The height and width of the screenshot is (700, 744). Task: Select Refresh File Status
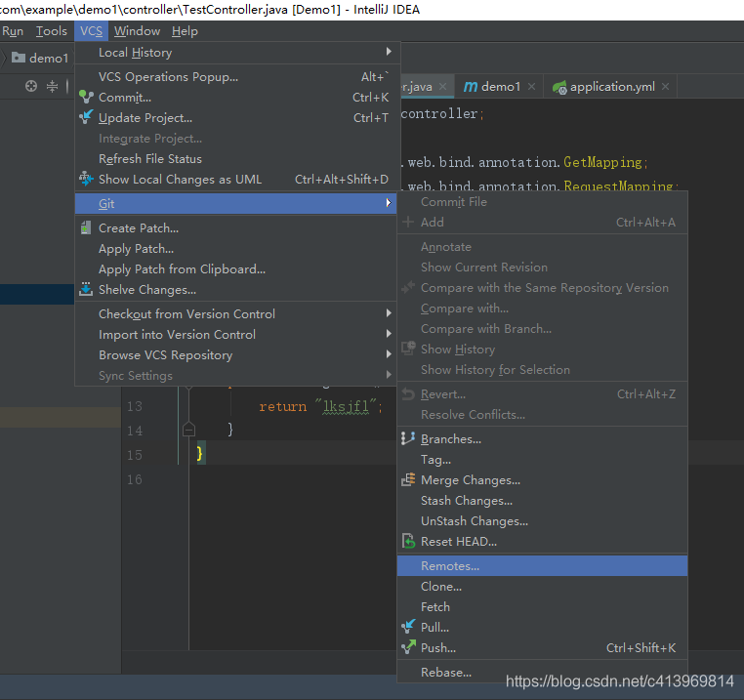pos(236,159)
